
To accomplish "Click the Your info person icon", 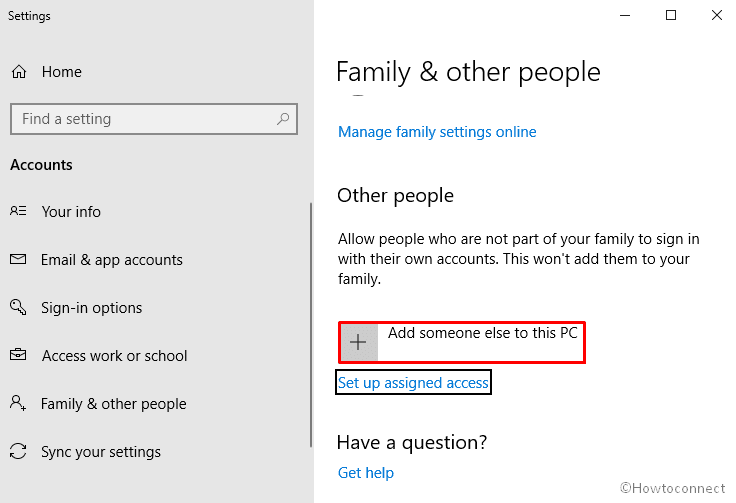I will click(18, 212).
